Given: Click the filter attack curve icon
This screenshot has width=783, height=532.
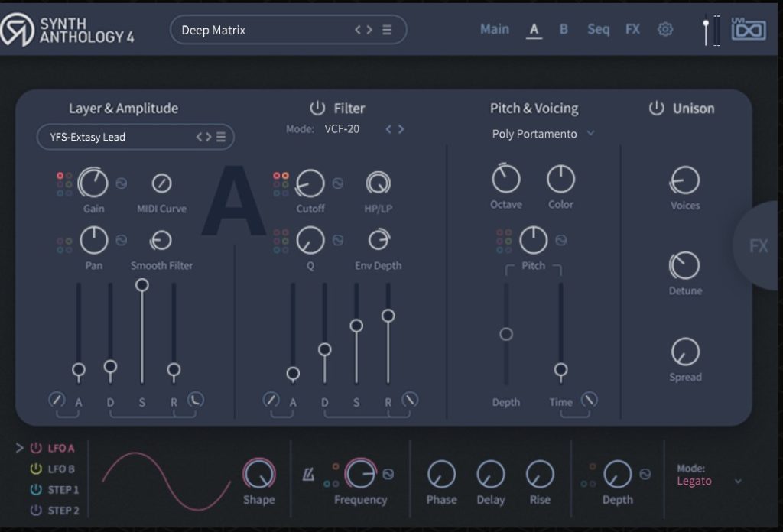Looking at the screenshot, I should coord(271,400).
